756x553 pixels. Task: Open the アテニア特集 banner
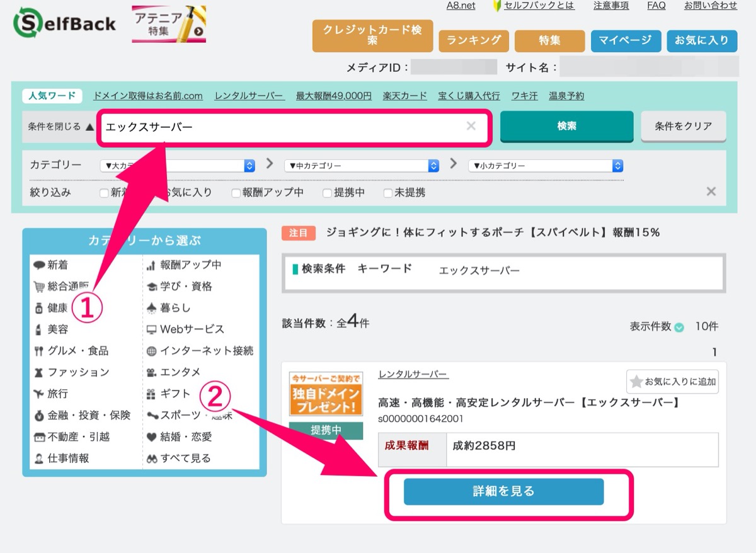click(x=169, y=24)
